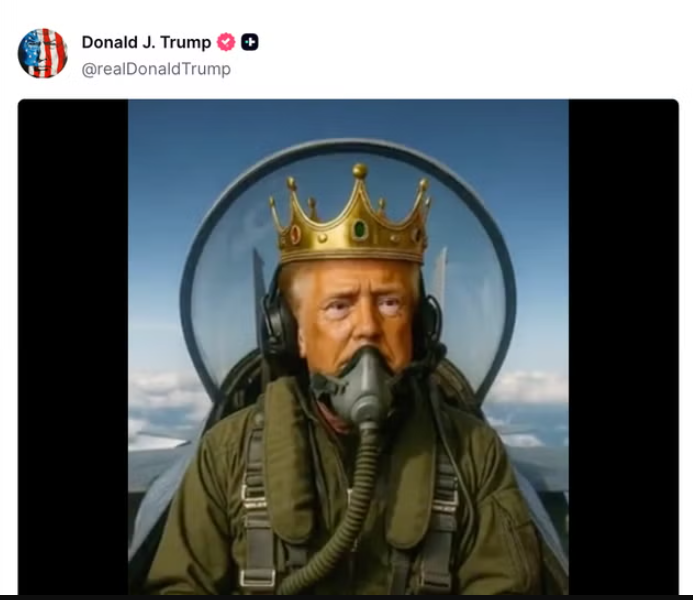Click the right black letterbox bar
The width and height of the screenshot is (693, 600).
point(624,347)
